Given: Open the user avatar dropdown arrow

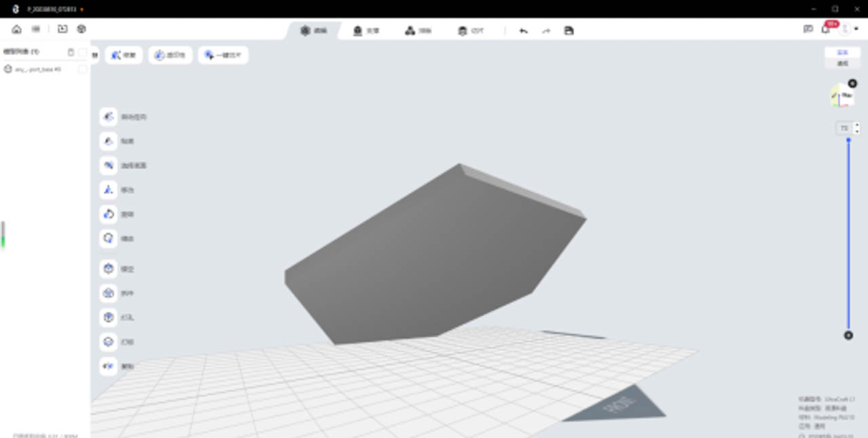Looking at the screenshot, I should tap(856, 29).
